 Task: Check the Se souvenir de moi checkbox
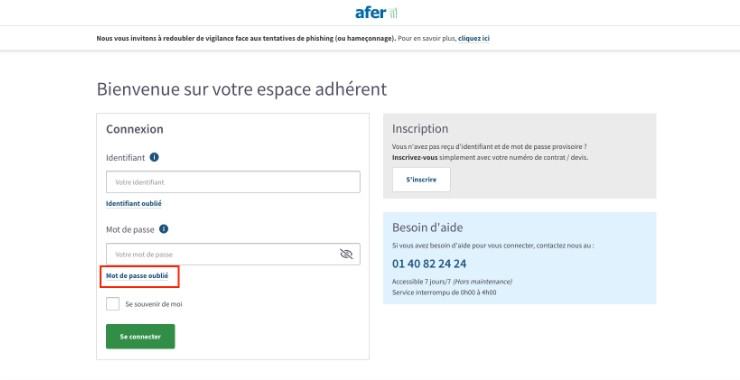coord(113,304)
